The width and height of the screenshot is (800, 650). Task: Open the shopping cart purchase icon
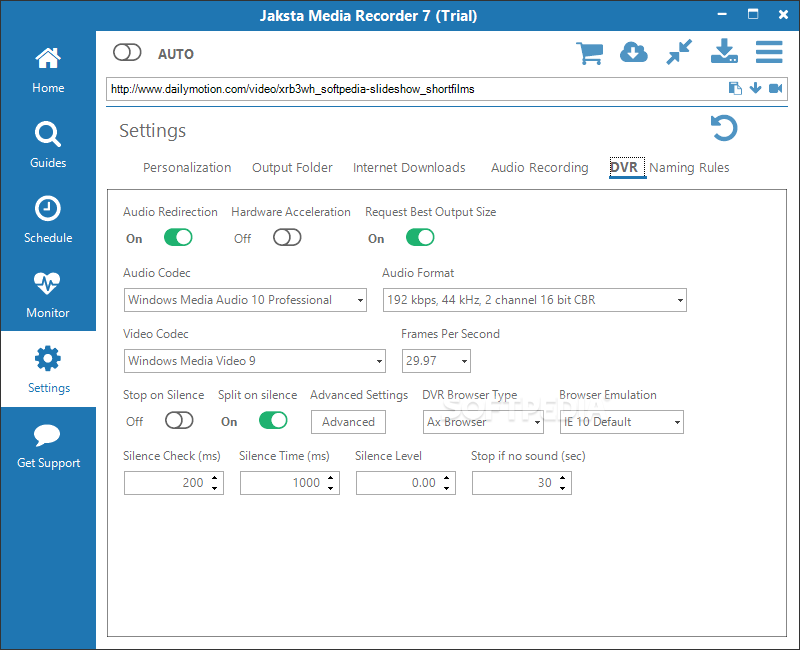click(x=589, y=53)
